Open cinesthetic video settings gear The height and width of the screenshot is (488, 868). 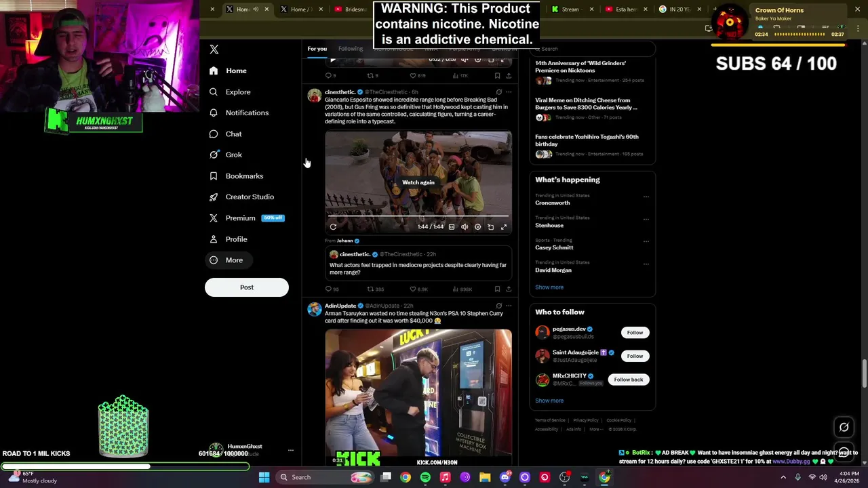[x=477, y=227]
